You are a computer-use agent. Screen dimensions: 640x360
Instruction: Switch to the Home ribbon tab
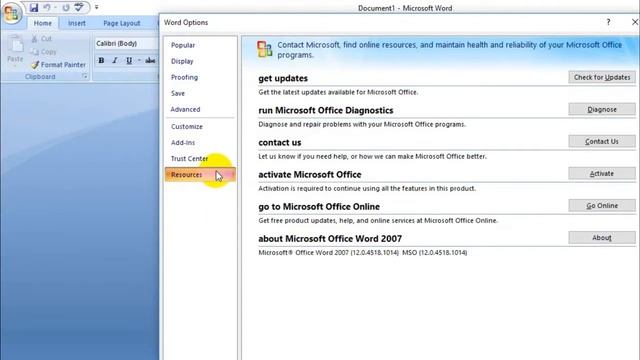coord(42,23)
